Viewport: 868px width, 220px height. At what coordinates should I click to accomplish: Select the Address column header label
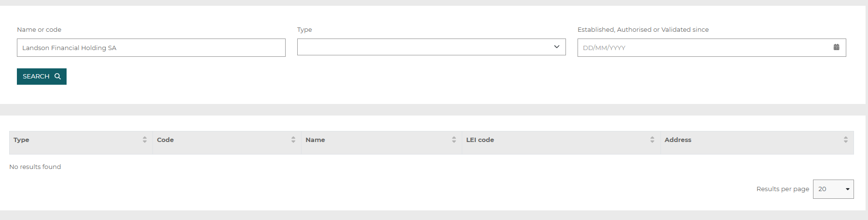click(x=677, y=140)
